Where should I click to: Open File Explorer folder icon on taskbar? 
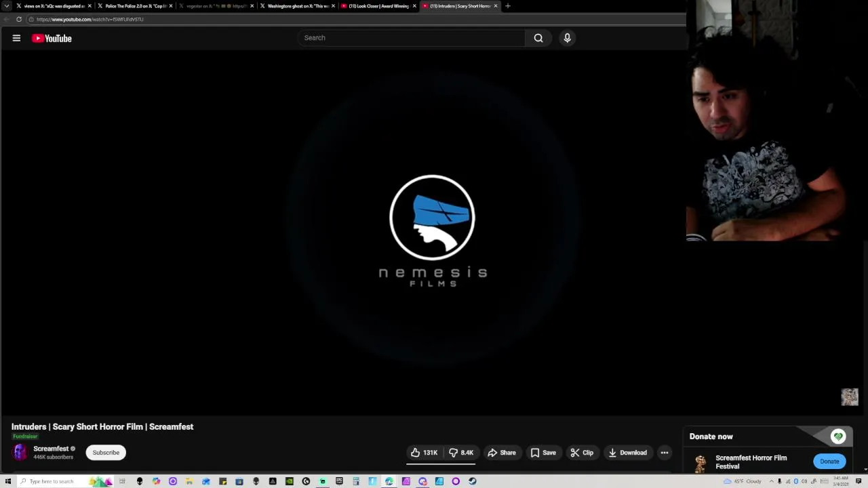tap(189, 481)
